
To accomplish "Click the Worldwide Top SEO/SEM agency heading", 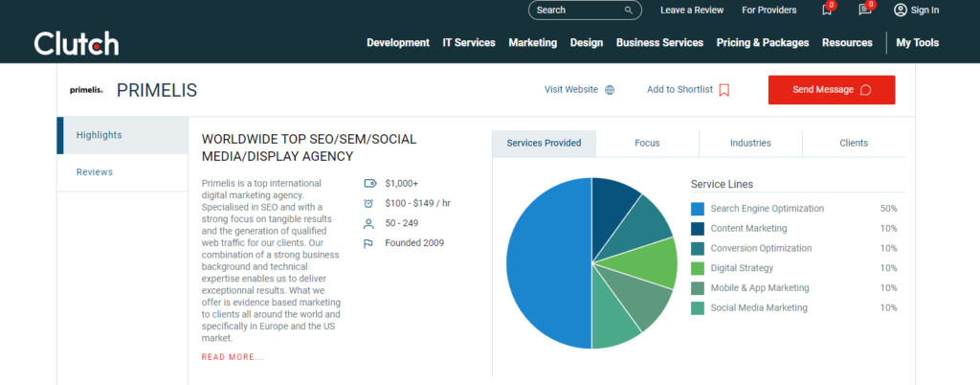I will coord(309,148).
